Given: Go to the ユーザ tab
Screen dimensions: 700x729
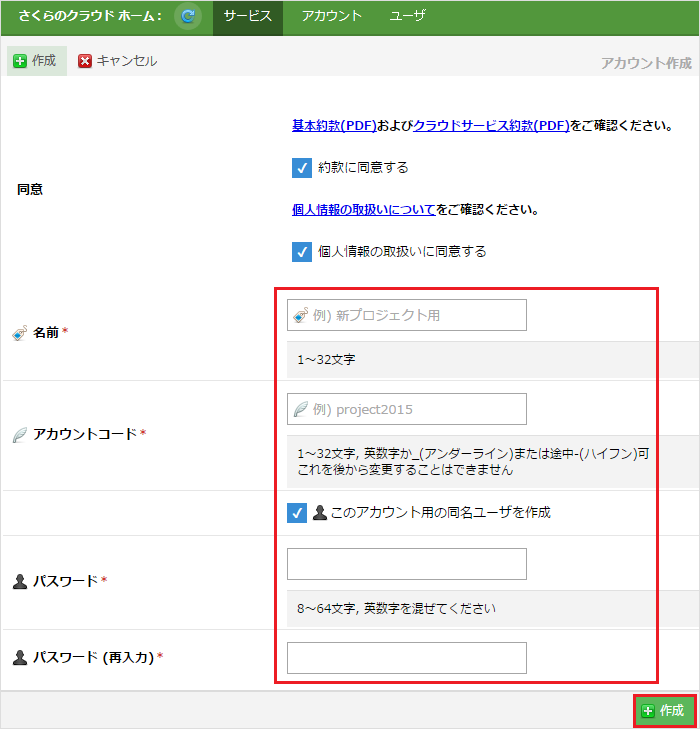Looking at the screenshot, I should (x=407, y=16).
